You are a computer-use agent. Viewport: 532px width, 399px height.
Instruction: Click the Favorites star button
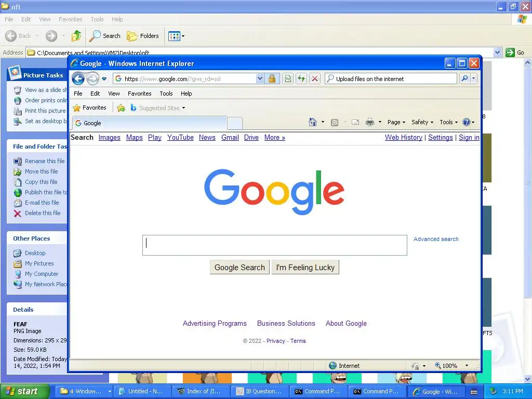(89, 108)
